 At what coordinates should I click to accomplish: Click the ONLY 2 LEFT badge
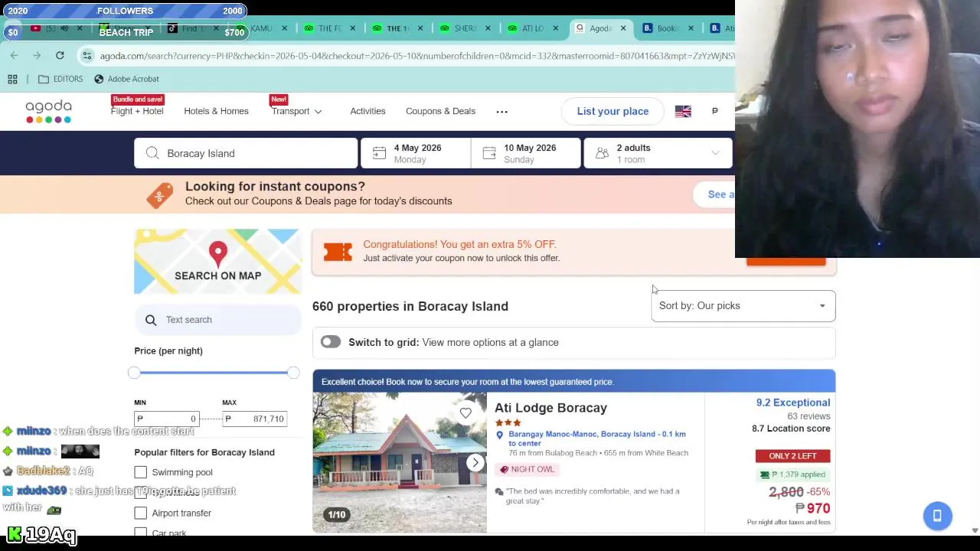click(x=792, y=456)
